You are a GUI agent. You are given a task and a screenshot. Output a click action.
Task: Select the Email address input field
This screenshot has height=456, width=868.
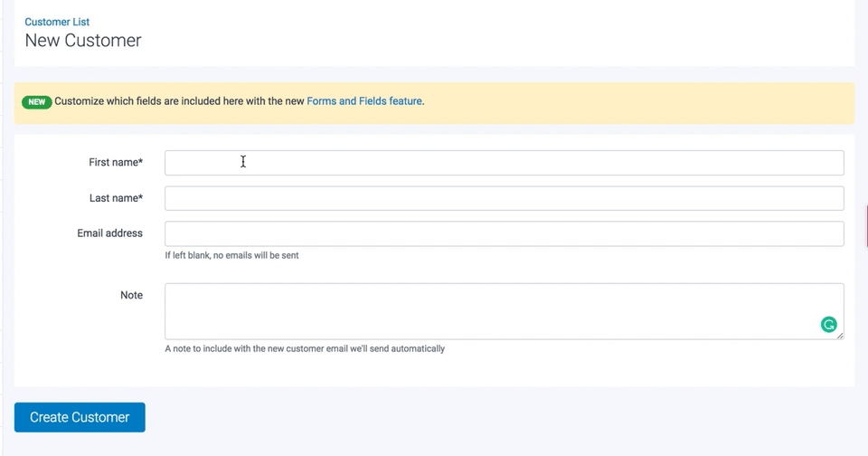[504, 233]
